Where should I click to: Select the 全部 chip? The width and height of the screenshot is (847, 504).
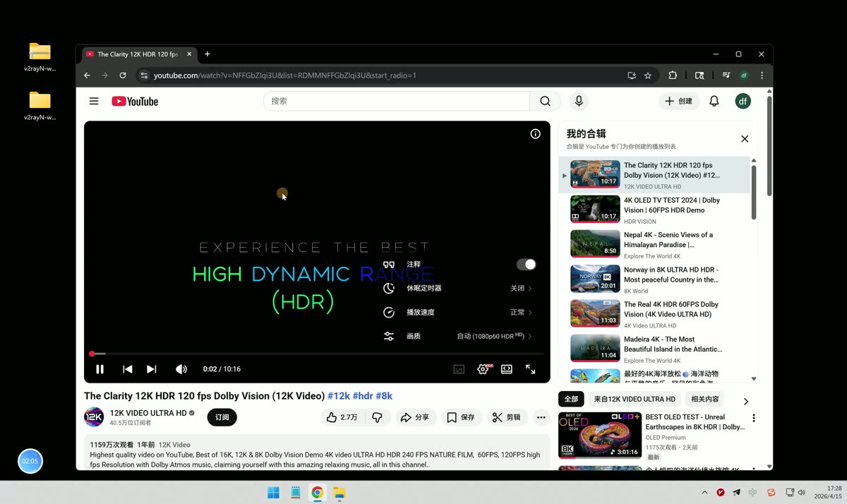pyautogui.click(x=571, y=399)
